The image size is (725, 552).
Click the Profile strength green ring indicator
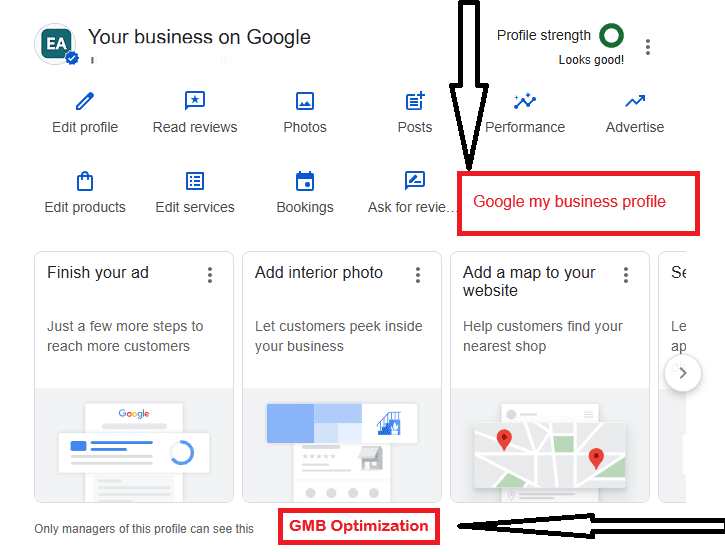611,36
